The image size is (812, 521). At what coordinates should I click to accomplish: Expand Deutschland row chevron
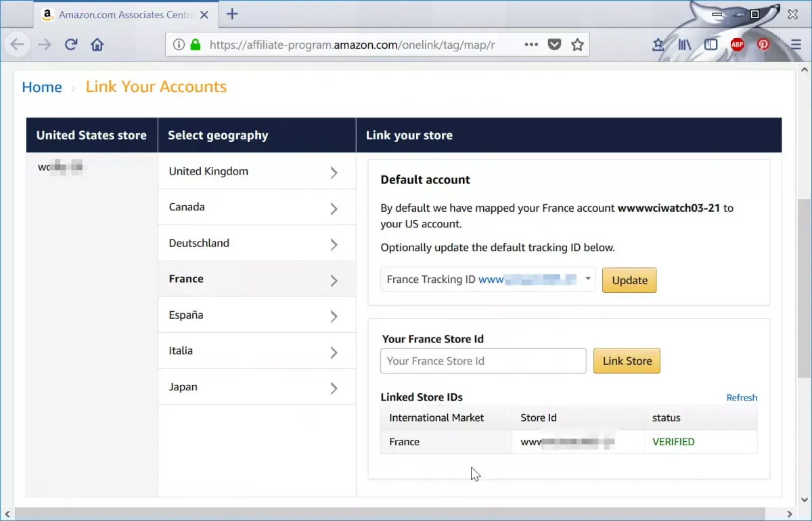(334, 244)
